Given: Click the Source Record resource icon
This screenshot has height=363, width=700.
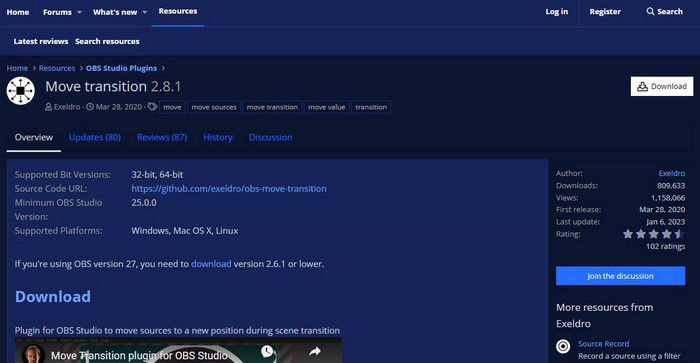Looking at the screenshot, I should click(563, 346).
